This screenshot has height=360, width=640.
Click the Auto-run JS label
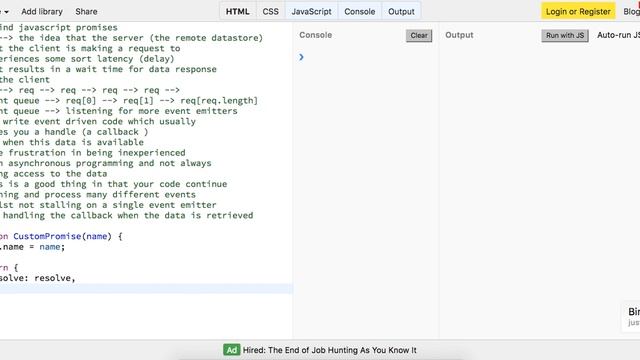(618, 35)
